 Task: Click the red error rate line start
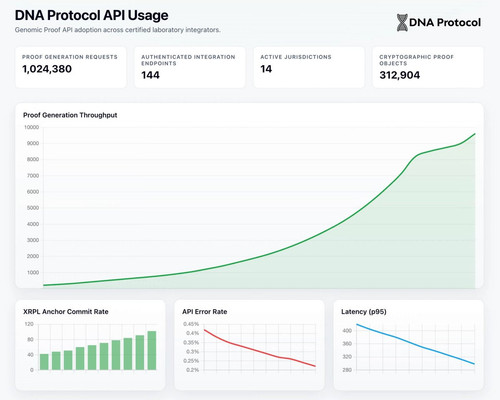pyautogui.click(x=204, y=330)
